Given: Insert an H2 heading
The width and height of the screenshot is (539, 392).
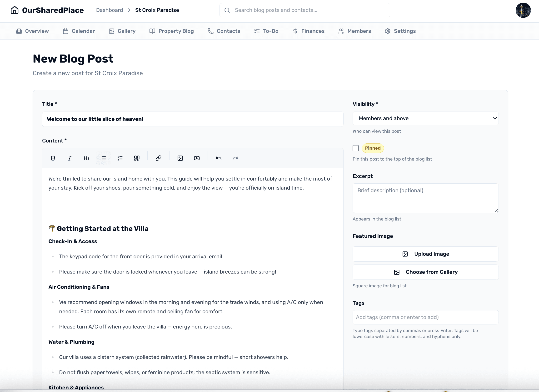Looking at the screenshot, I should (x=86, y=158).
